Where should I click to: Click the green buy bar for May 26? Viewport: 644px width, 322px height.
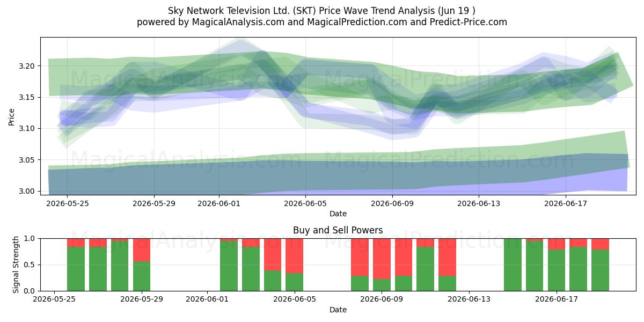[76, 269]
